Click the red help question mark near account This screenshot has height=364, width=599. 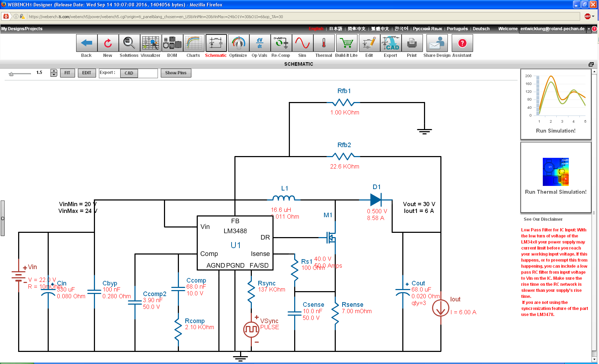594,29
